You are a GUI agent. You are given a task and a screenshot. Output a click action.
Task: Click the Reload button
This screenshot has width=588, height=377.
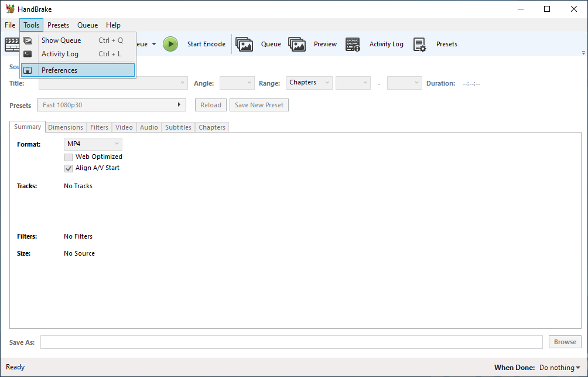click(211, 105)
